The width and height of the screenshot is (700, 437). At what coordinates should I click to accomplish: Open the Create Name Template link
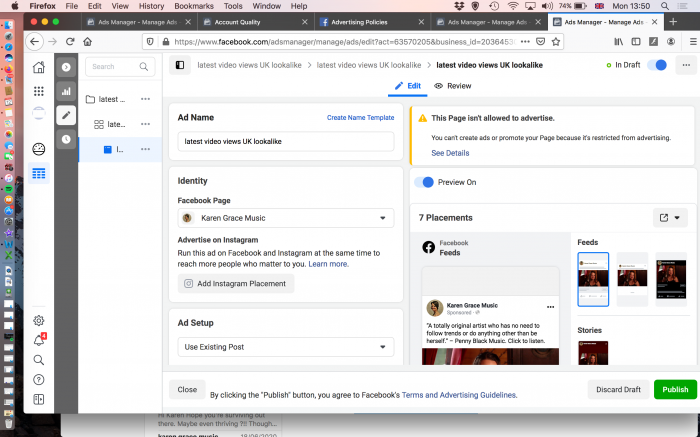coord(360,117)
